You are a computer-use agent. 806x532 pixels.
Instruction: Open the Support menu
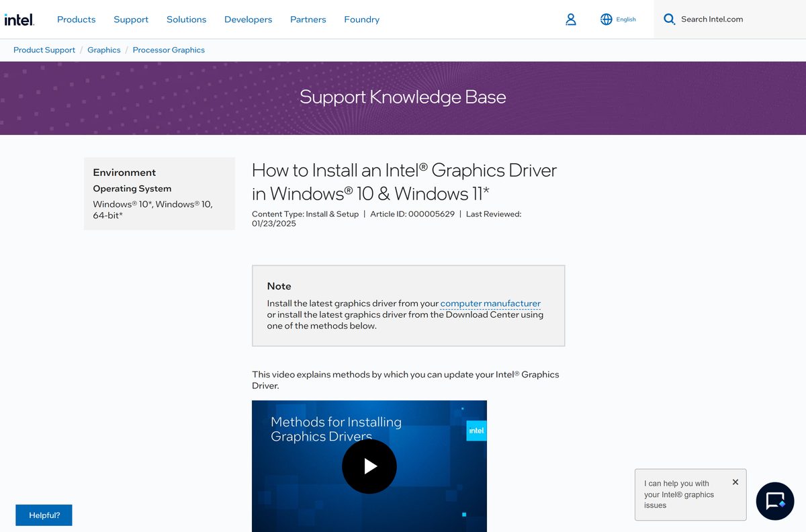coord(131,19)
